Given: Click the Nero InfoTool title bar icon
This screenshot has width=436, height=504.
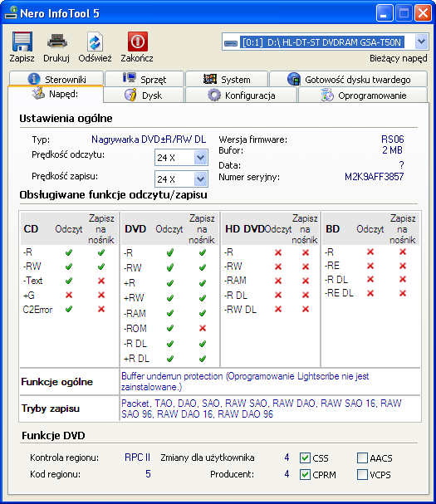Looking at the screenshot, I should coord(11,12).
